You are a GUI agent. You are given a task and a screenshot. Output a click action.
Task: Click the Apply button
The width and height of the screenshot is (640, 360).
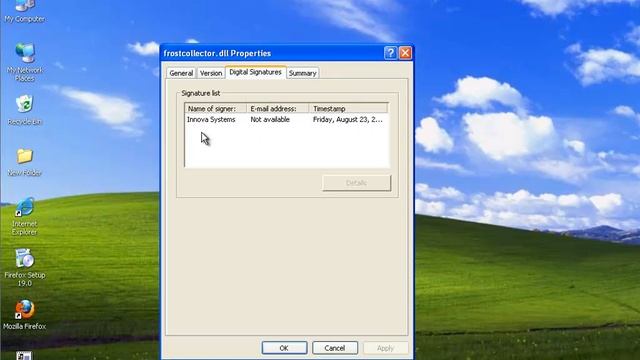385,348
